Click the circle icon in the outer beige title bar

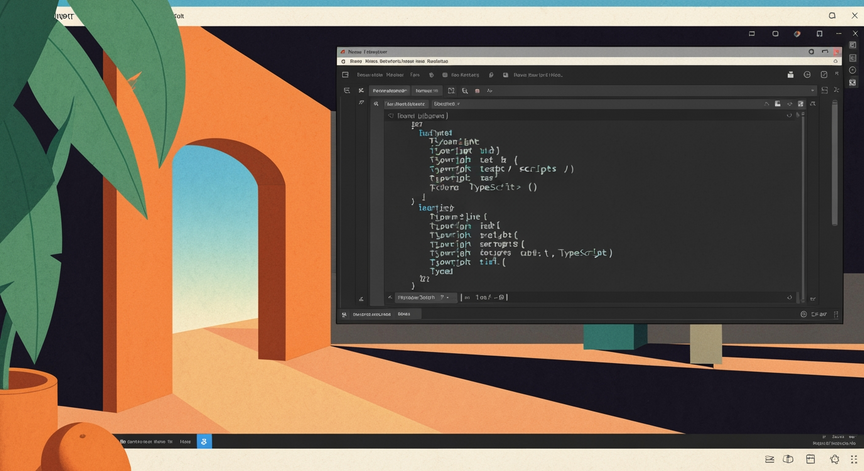(832, 15)
